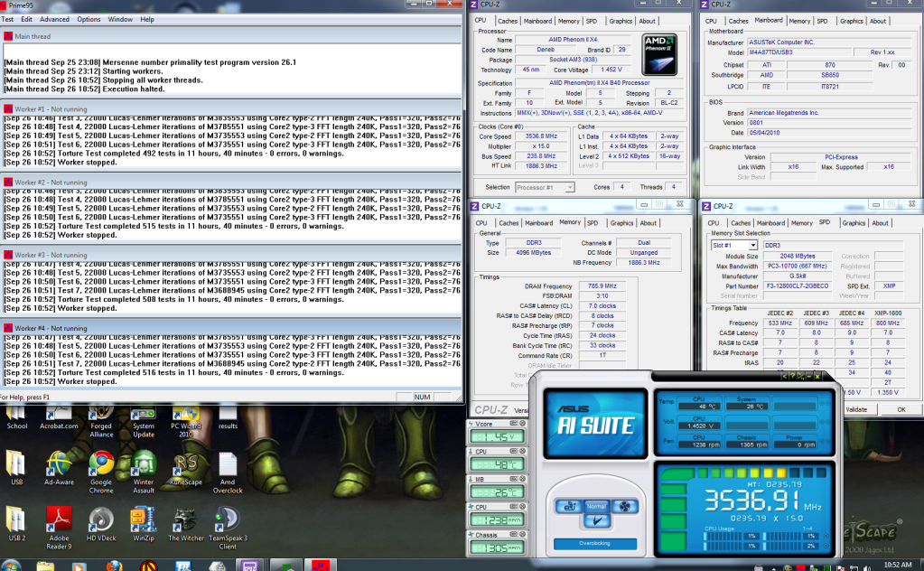
Task: Open the Amd Overclock text file
Action: [228, 472]
